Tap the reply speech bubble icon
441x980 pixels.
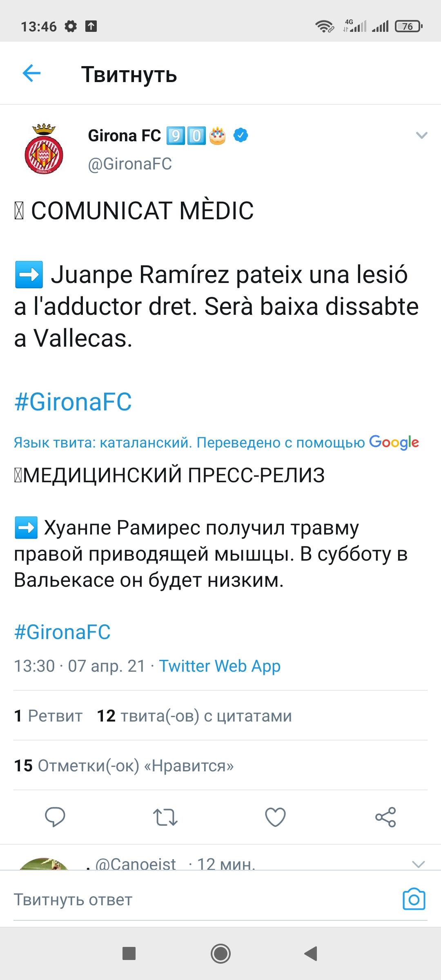pos(55,817)
